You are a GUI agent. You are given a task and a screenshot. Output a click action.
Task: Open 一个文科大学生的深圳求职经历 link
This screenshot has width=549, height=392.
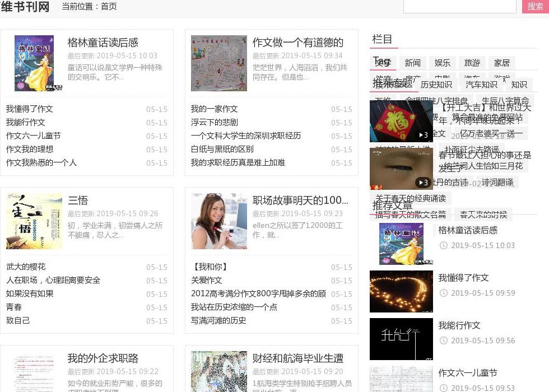(x=246, y=136)
